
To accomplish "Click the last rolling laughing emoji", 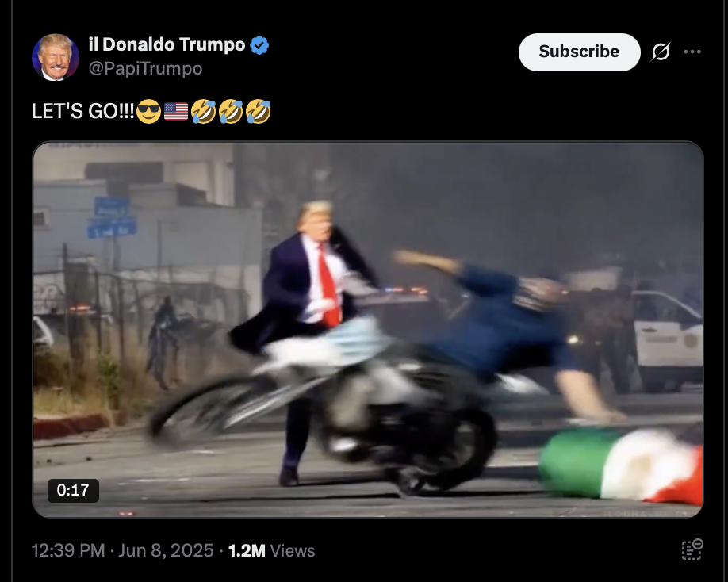I will [259, 111].
